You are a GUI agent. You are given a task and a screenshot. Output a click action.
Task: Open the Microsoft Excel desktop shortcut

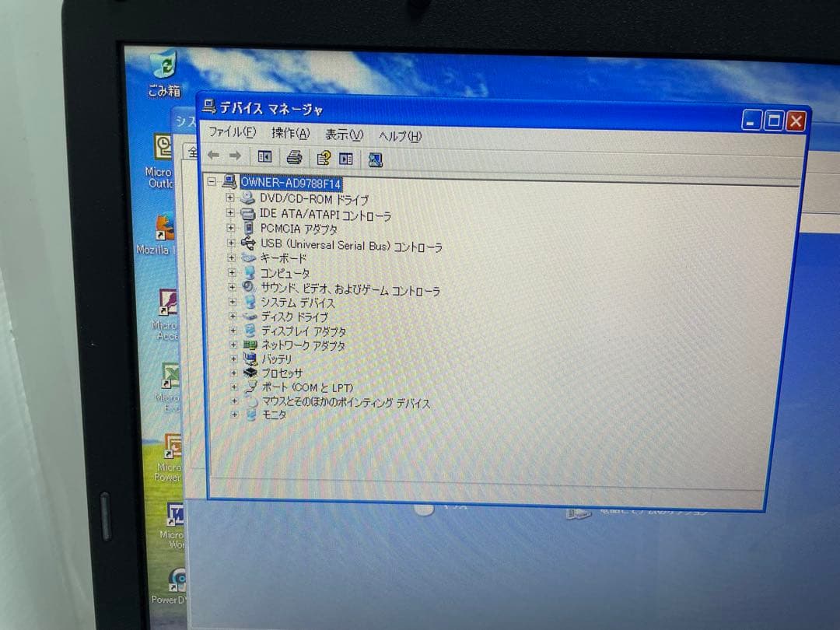[x=170, y=387]
